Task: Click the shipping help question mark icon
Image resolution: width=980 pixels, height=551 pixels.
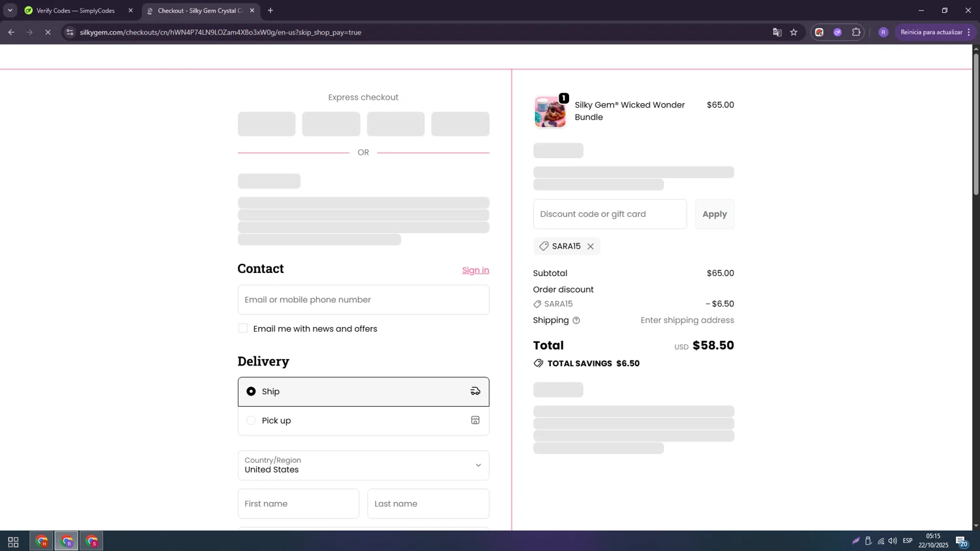Action: tap(576, 321)
